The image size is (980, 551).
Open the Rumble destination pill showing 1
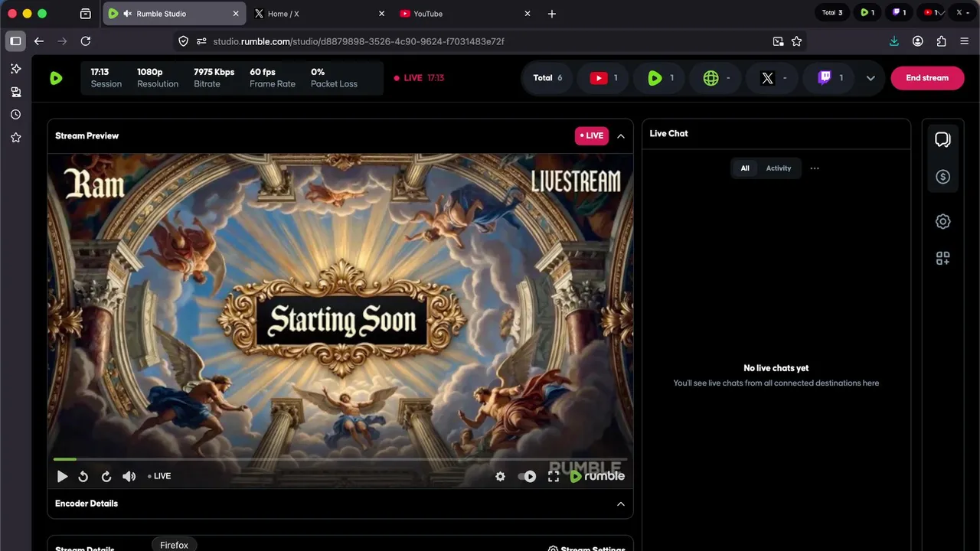660,78
